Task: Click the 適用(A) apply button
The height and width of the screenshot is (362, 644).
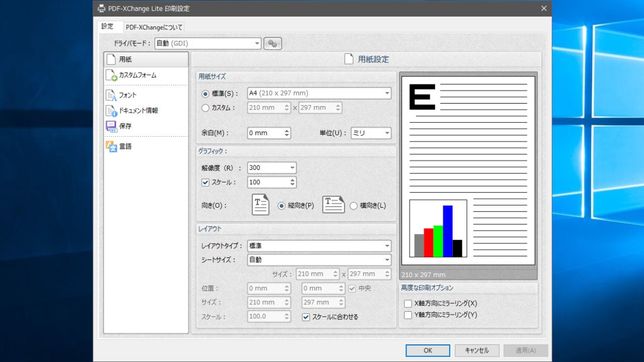Action: click(x=526, y=350)
